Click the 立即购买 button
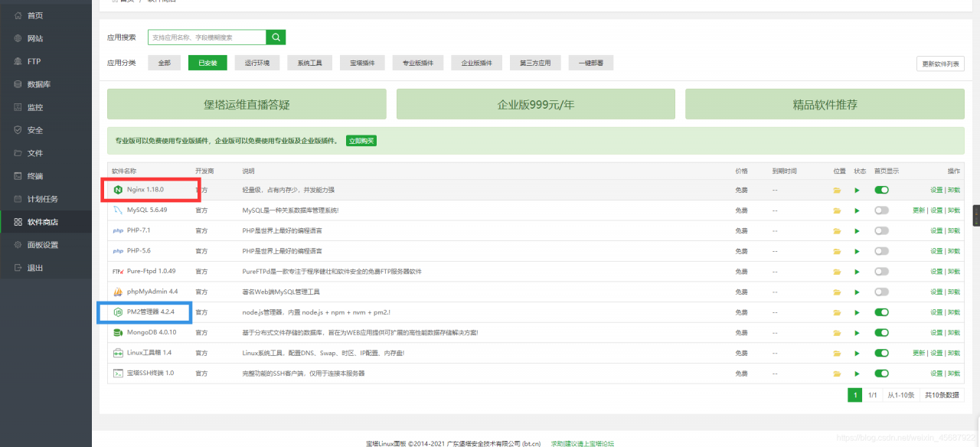The width and height of the screenshot is (980, 447). [x=361, y=141]
